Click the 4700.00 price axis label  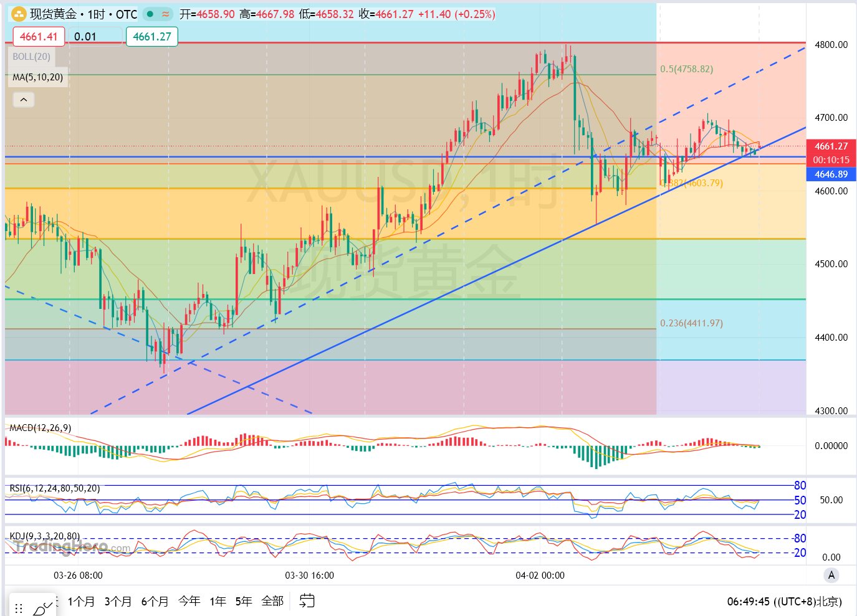[x=831, y=118]
